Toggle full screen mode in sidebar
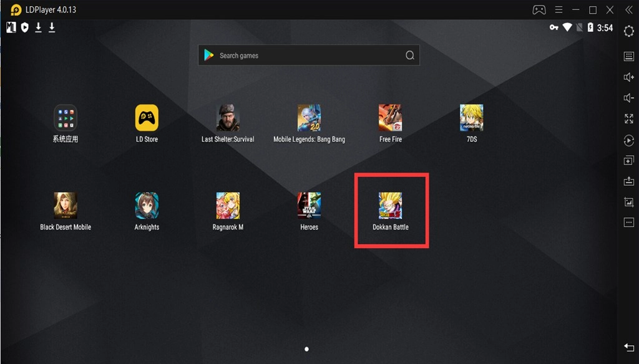This screenshot has height=364, width=639. pos(628,118)
